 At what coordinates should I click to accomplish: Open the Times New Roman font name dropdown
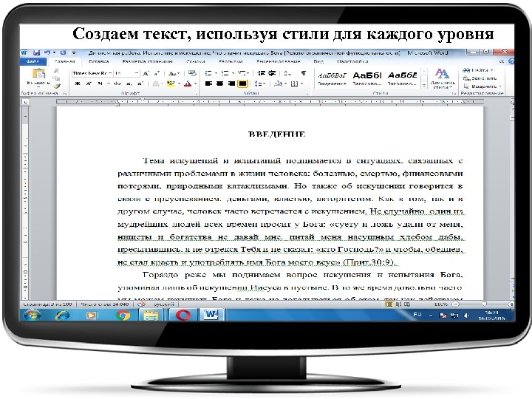coord(110,73)
